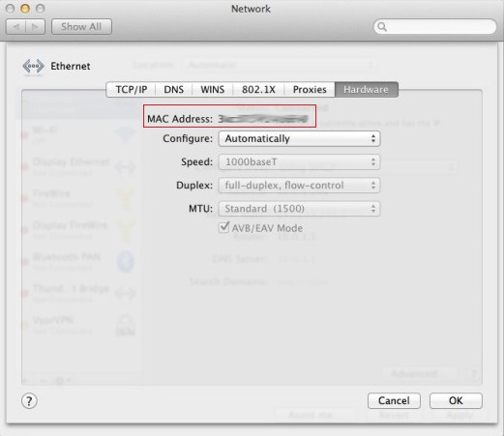Click the forward navigation arrow

point(35,27)
